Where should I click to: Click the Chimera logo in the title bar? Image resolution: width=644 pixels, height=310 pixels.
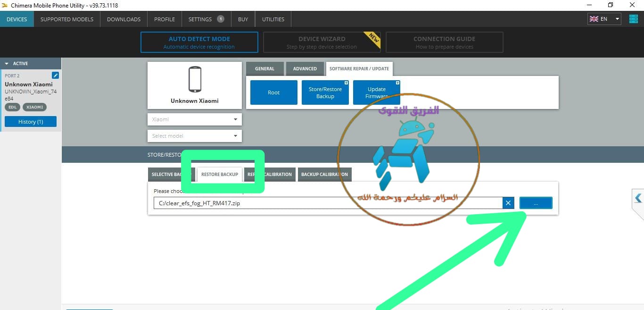pyautogui.click(x=5, y=5)
